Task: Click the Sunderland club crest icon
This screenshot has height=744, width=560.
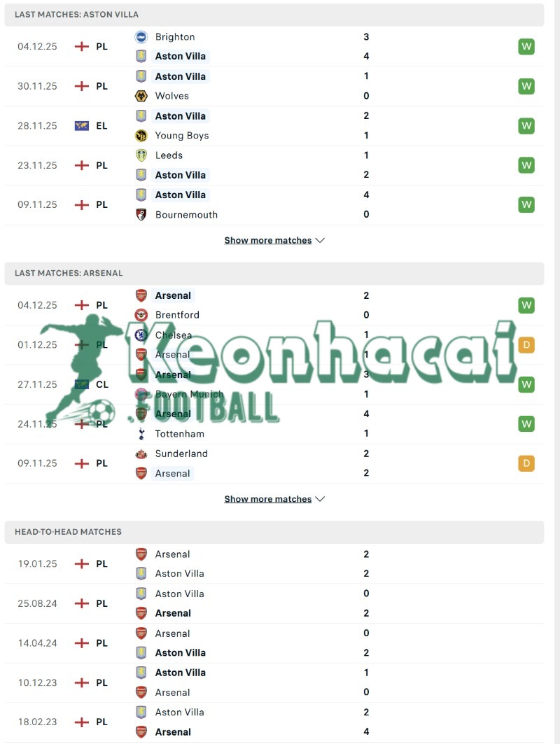Action: [x=141, y=454]
